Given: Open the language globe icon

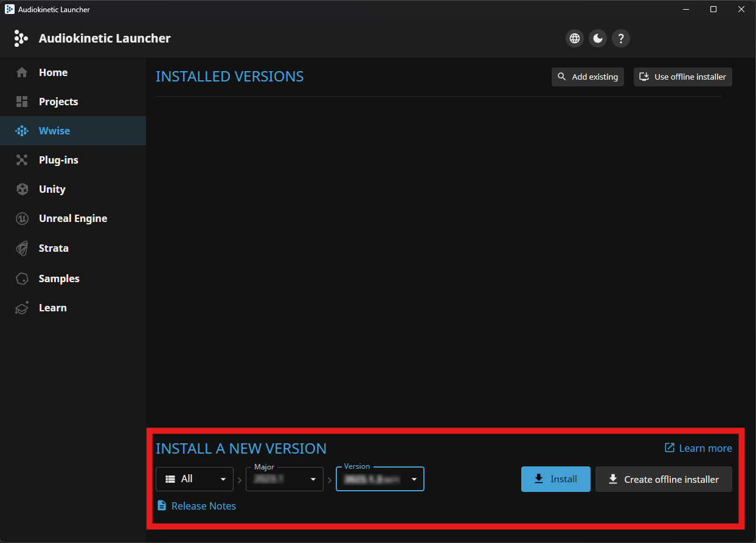Looking at the screenshot, I should click(x=574, y=39).
